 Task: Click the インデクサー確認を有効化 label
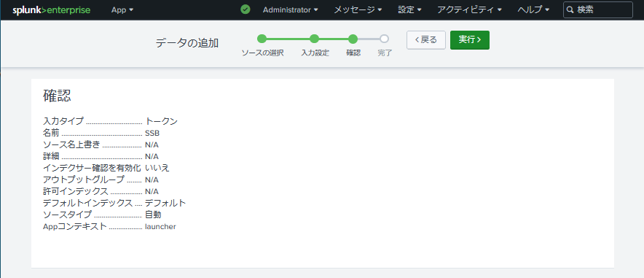[92, 168]
